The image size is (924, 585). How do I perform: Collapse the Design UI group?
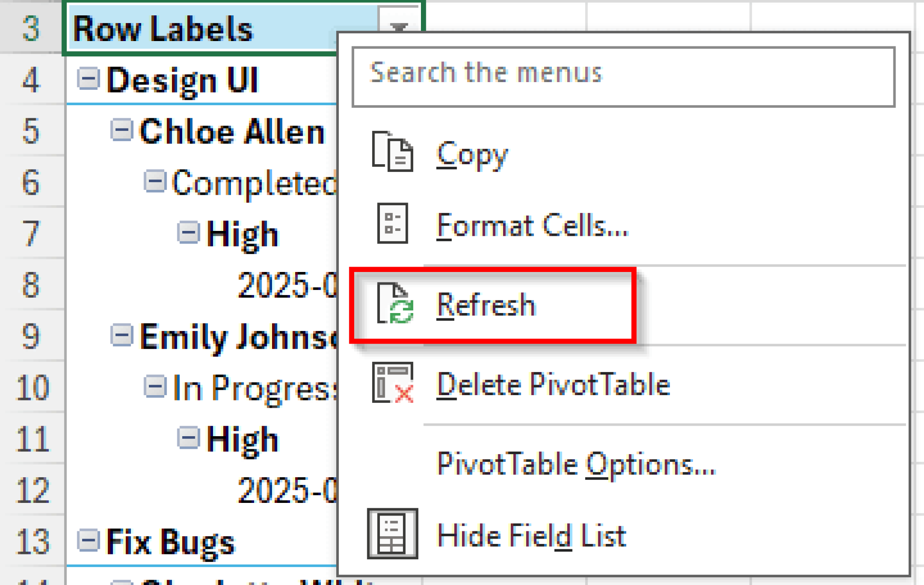[88, 79]
